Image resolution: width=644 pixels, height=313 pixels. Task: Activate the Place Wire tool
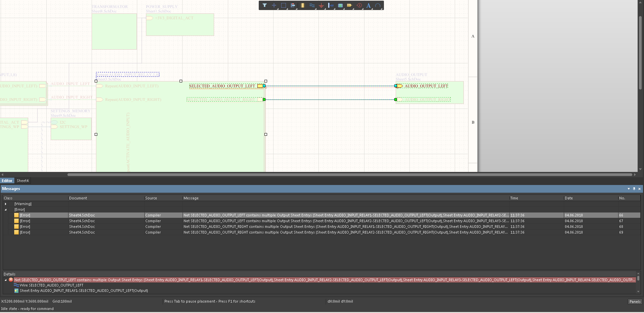[x=312, y=5]
